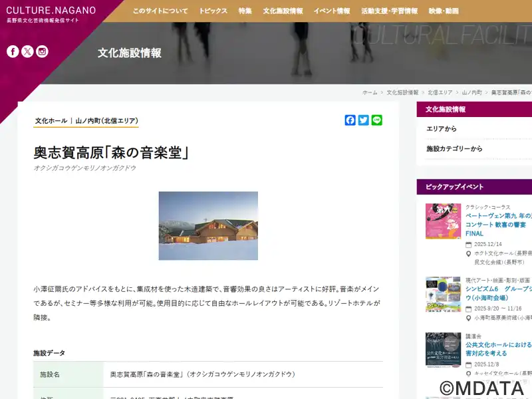Open 文化施設情報 in the top navigation
The width and height of the screenshot is (532, 399).
283,11
